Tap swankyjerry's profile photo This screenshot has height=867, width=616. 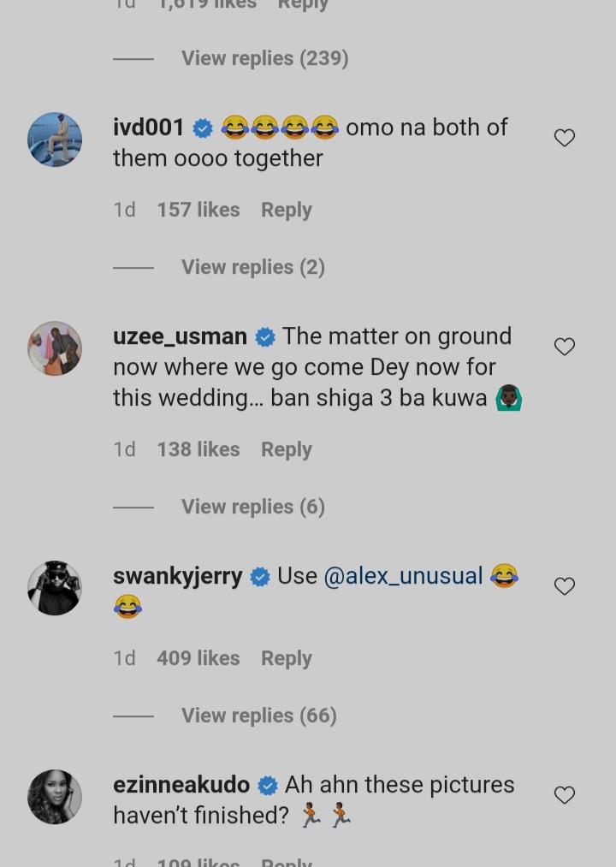55,588
